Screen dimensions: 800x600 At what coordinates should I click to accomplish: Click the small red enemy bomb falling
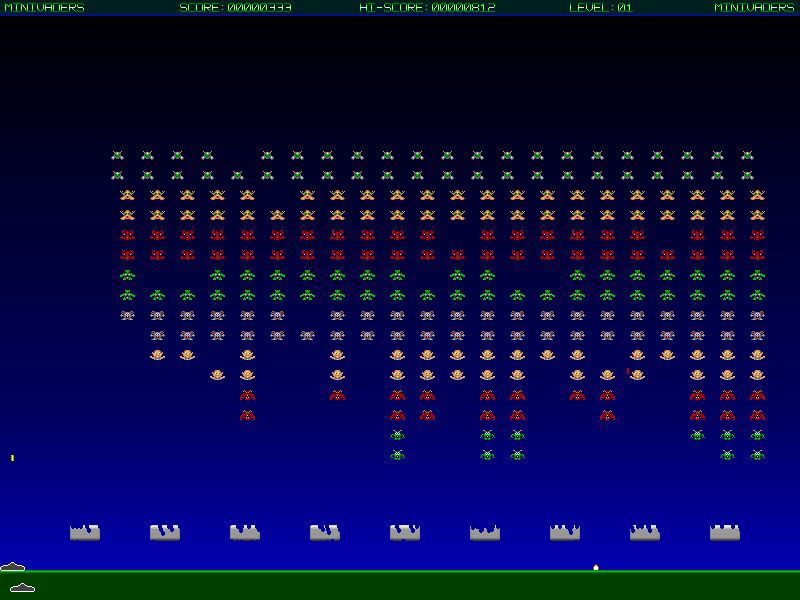click(x=628, y=371)
